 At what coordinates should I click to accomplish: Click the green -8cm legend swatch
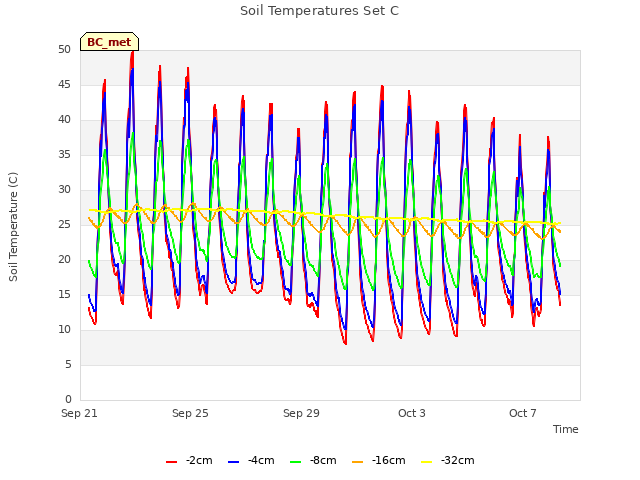(296, 462)
